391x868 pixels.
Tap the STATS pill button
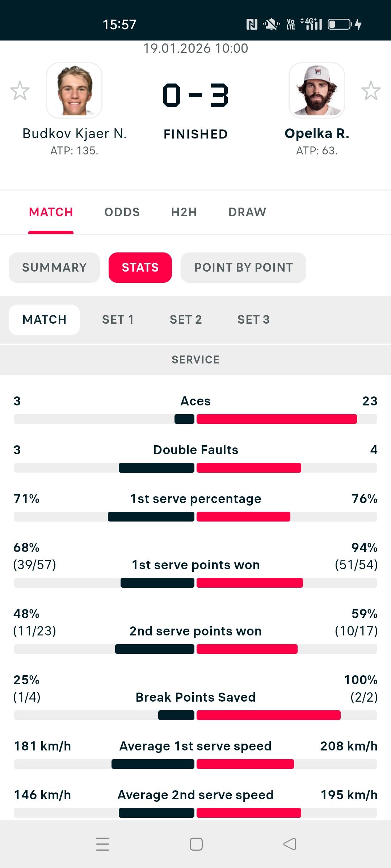tap(140, 268)
